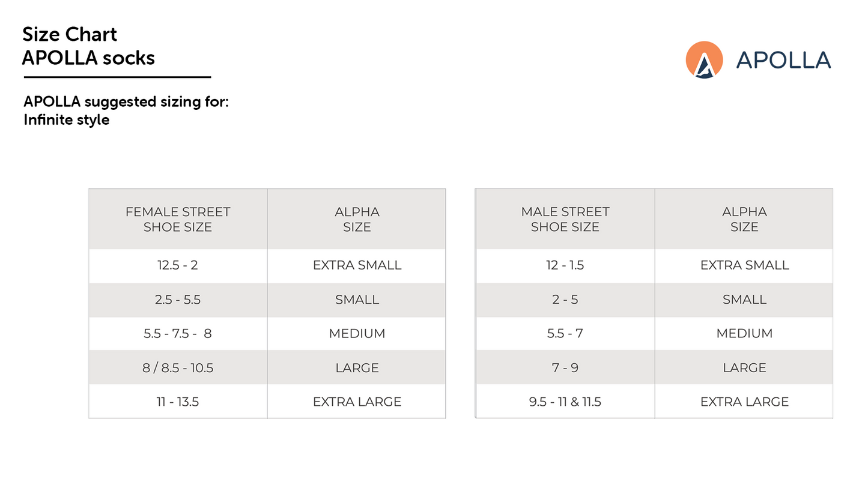This screenshot has height=488, width=868.
Task: Select the male 2 - 5 size cell
Action: point(565,300)
